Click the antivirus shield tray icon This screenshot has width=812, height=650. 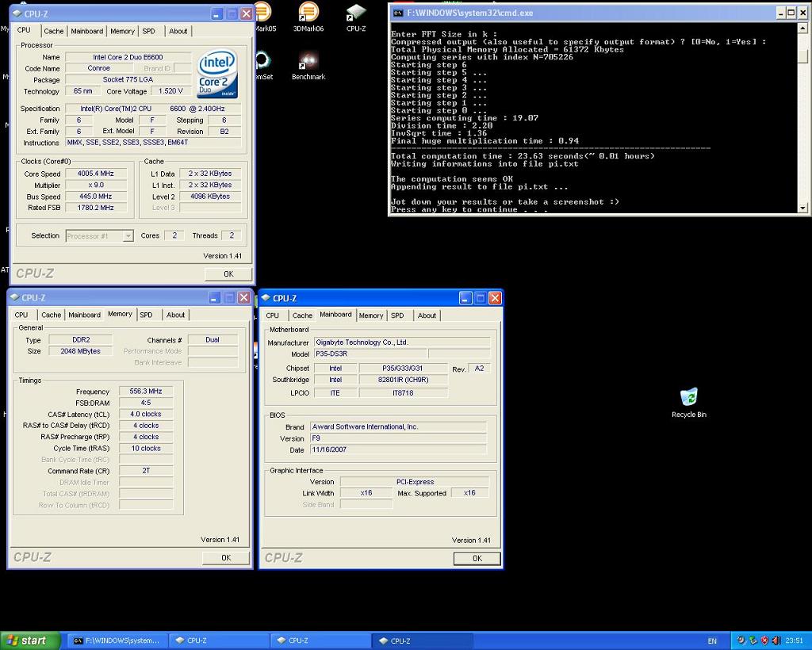tap(764, 640)
